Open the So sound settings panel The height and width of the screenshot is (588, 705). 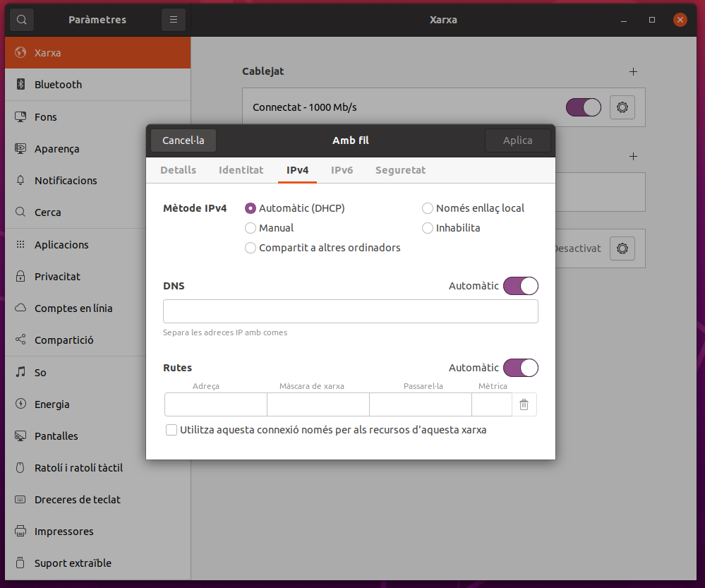click(40, 372)
